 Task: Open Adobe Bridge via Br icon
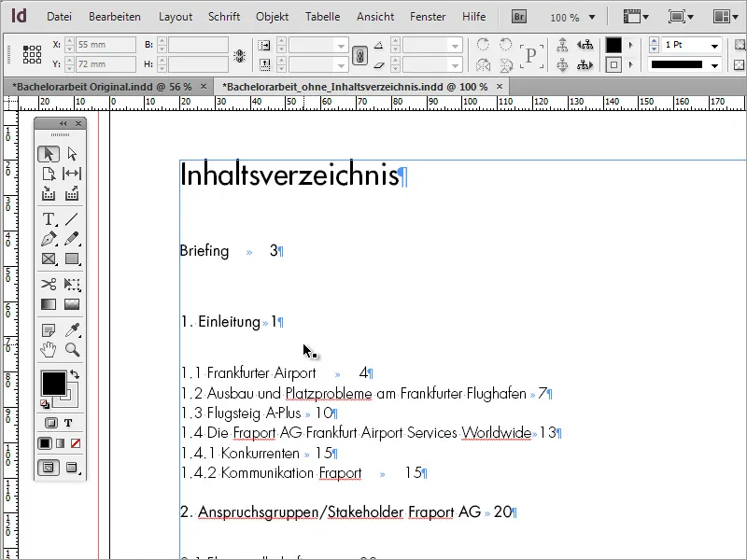[x=519, y=17]
